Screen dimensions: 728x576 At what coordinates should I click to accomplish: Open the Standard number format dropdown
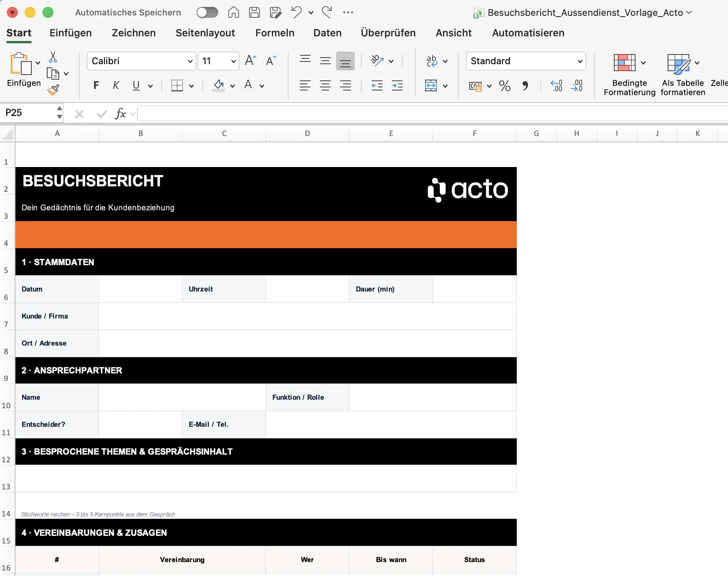(526, 61)
